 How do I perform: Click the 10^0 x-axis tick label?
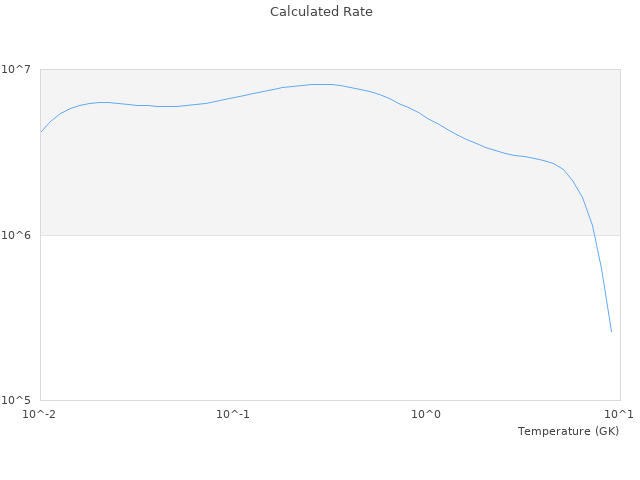click(426, 414)
